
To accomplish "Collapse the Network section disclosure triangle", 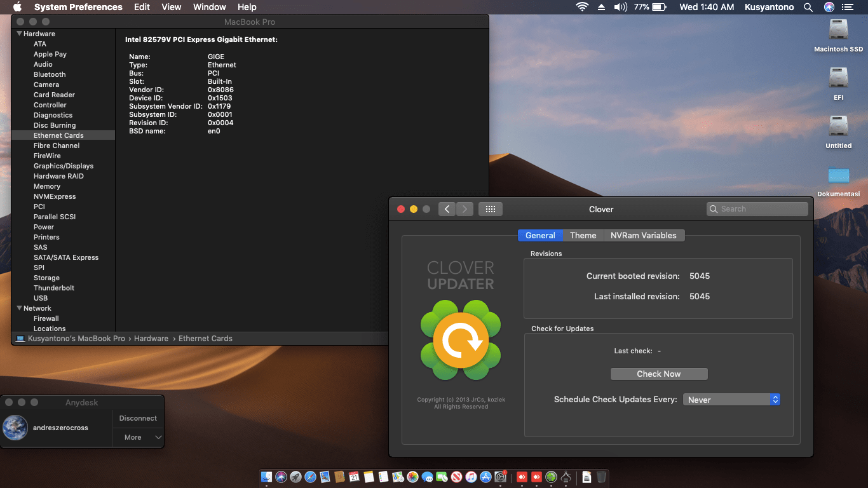I will pos(19,308).
